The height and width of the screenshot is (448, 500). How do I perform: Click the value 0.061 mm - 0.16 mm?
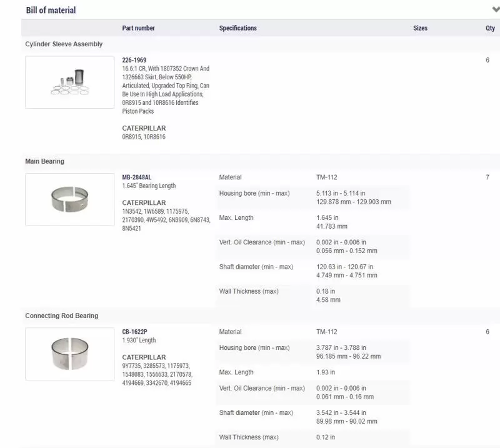click(x=345, y=397)
